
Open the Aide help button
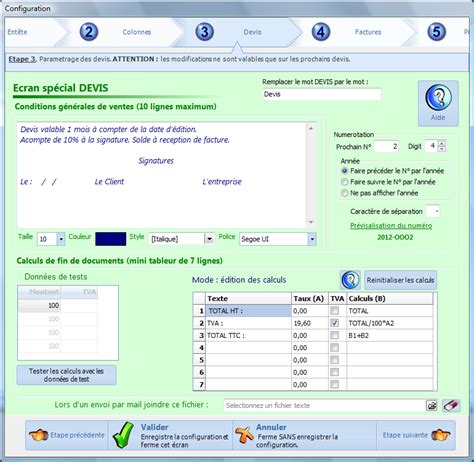pyautogui.click(x=438, y=103)
